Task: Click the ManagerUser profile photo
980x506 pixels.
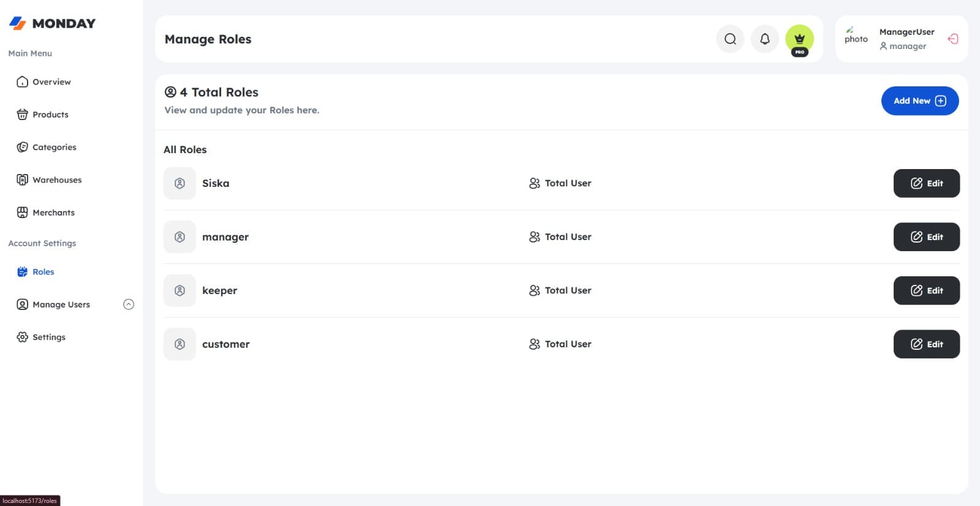Action: [856, 36]
